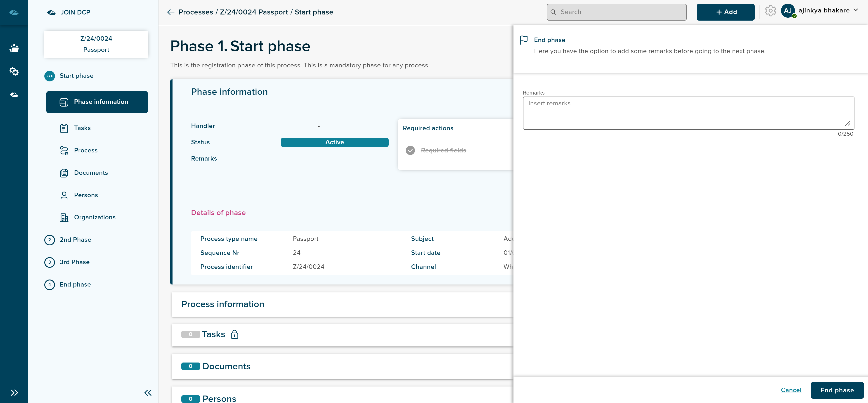Viewport: 868px width, 403px height.
Task: Click the back arrow next to Processes
Action: [x=170, y=12]
